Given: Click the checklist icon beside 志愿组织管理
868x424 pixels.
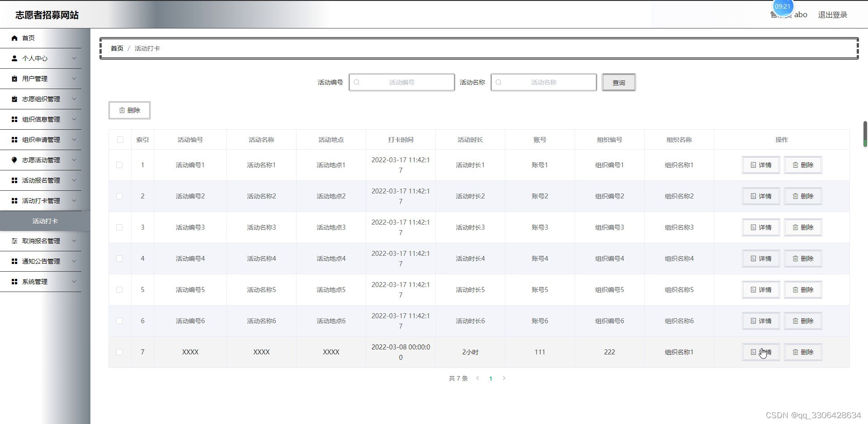Looking at the screenshot, I should pyautogui.click(x=14, y=99).
